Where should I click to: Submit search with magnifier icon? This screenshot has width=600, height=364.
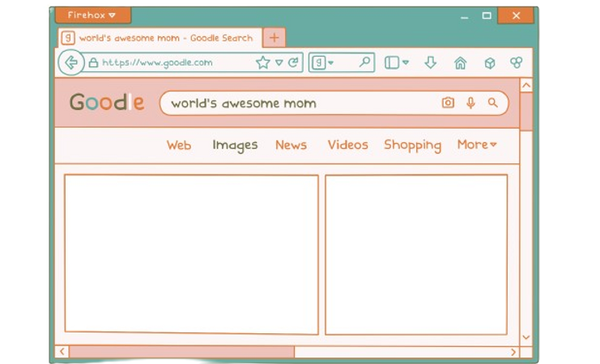coord(493,103)
